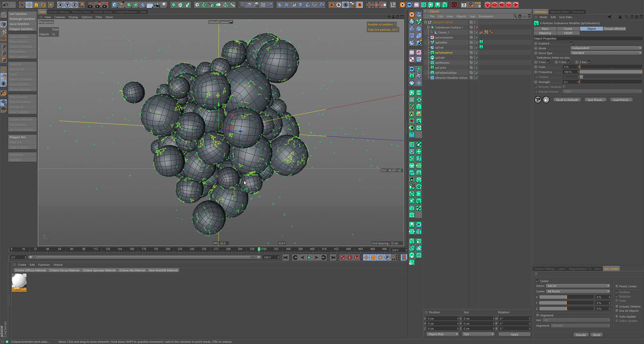Enable the Auto Update checkbox
This screenshot has height=344, width=644.
pos(617,316)
